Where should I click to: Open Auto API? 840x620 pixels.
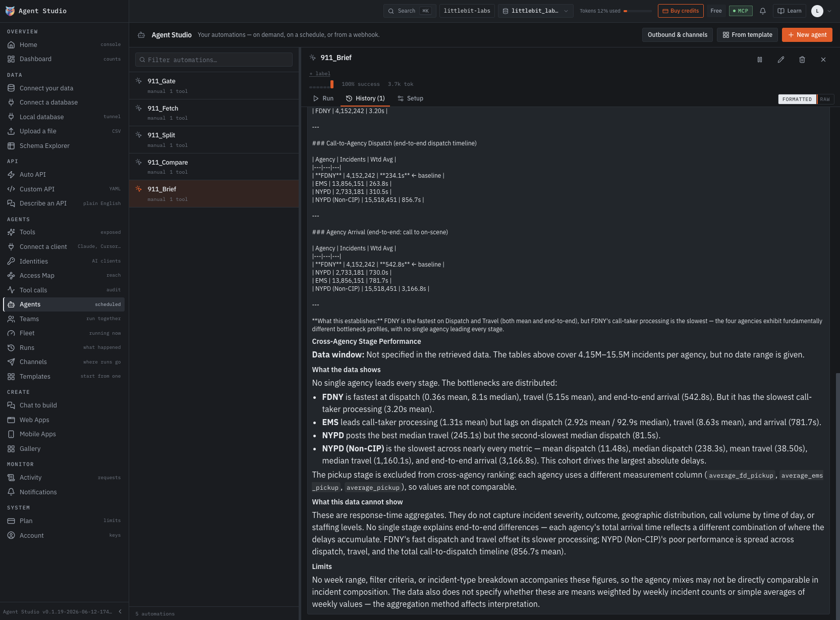(64, 175)
